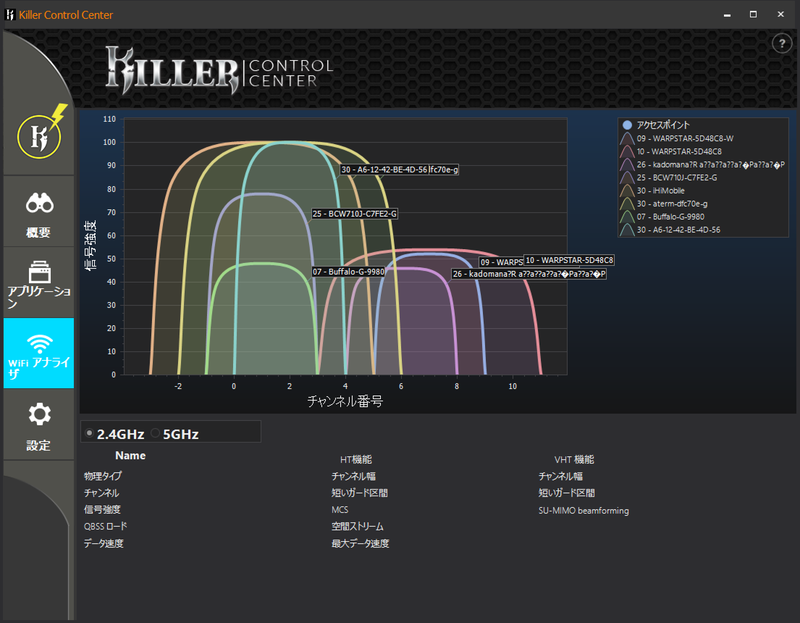The width and height of the screenshot is (800, 623).
Task: Click the チャンネル番号 axis title
Action: (x=345, y=402)
